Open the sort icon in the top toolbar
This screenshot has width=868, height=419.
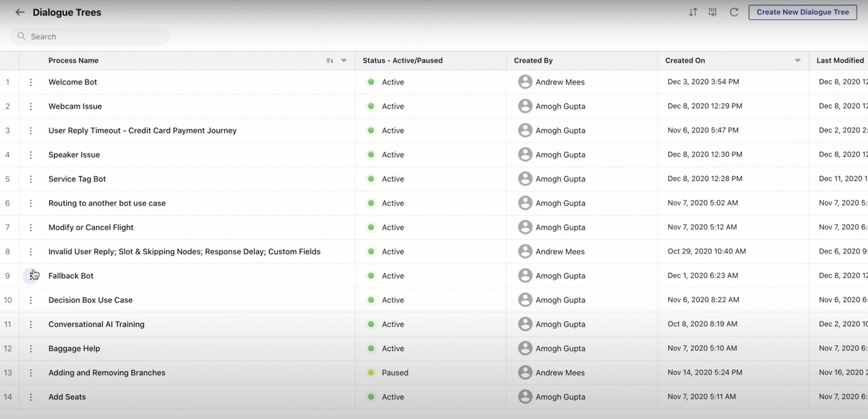click(x=692, y=12)
